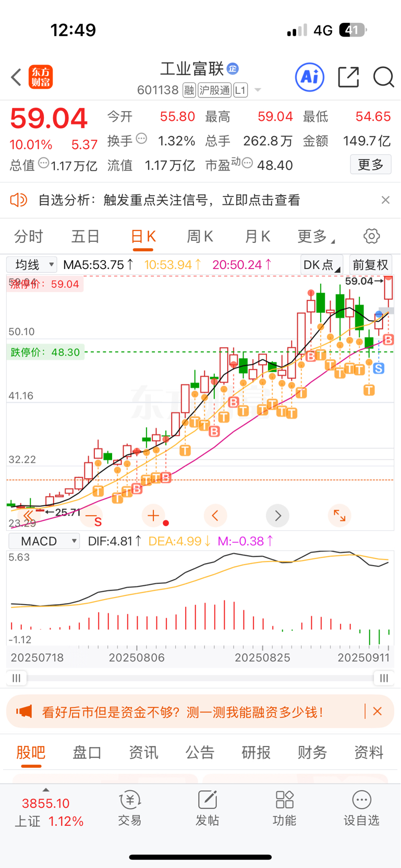Image resolution: width=401 pixels, height=868 pixels.
Task: Expand index bar arrow above 3855.10
Action: coord(46,790)
